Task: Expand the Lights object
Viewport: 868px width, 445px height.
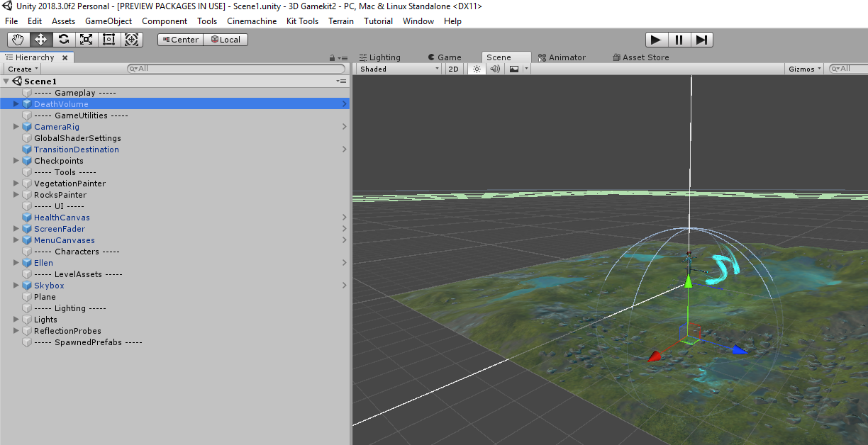Action: (x=16, y=320)
